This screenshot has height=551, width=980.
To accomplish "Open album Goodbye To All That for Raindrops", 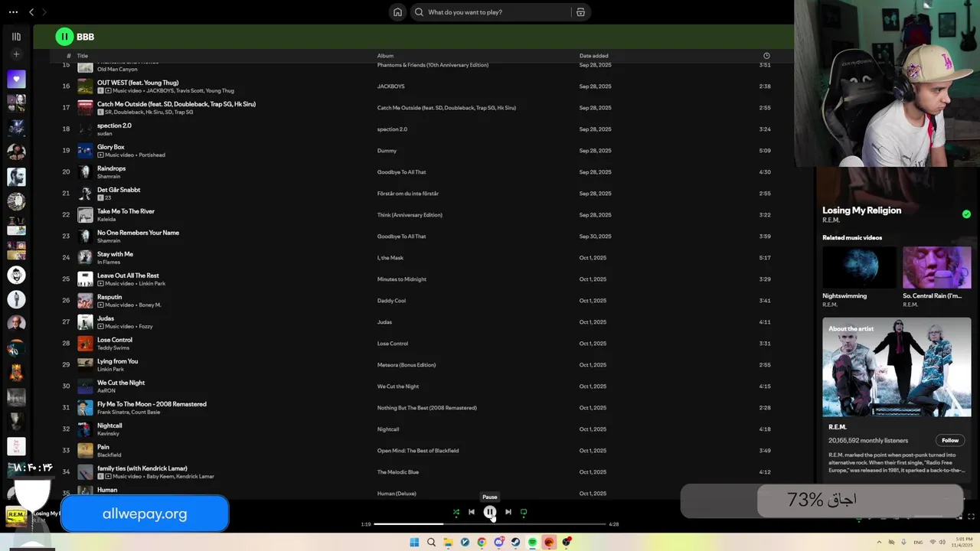I will [401, 172].
